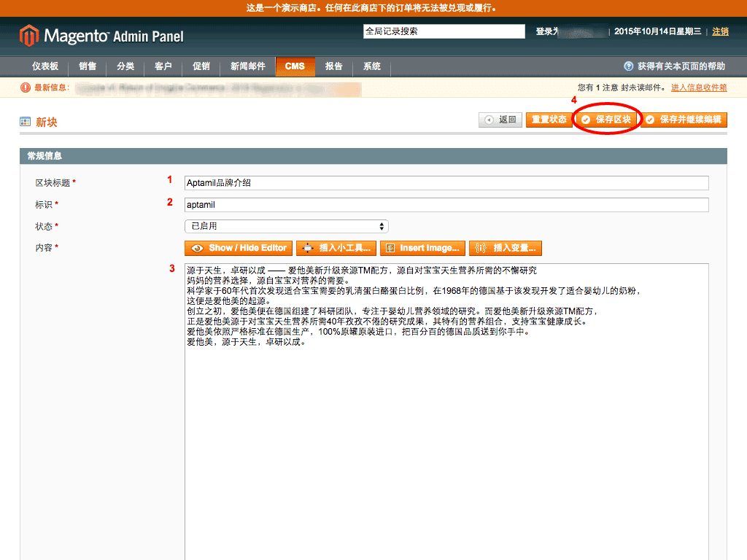Open the 进入信息收件箱 inbox link
This screenshot has width=747, height=560.
[699, 87]
